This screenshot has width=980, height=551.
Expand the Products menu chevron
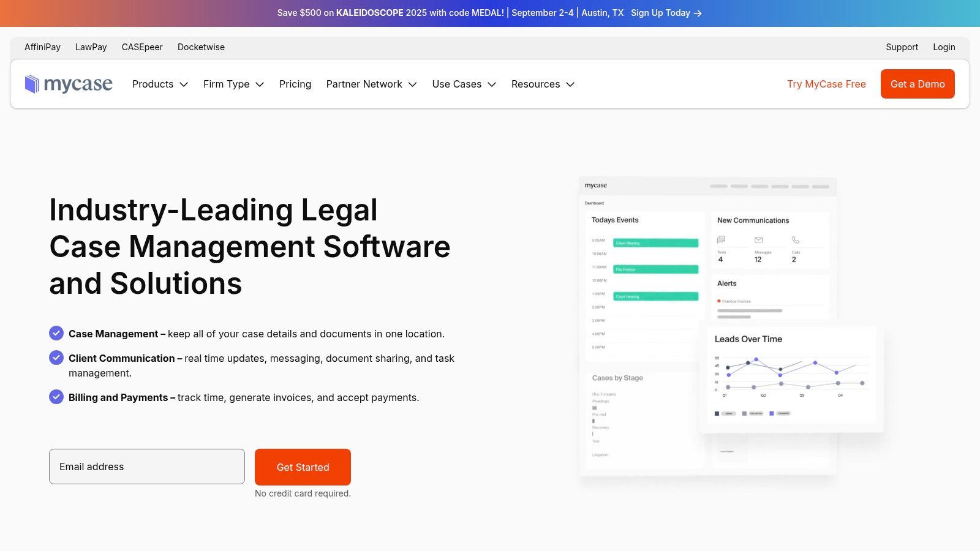(184, 84)
